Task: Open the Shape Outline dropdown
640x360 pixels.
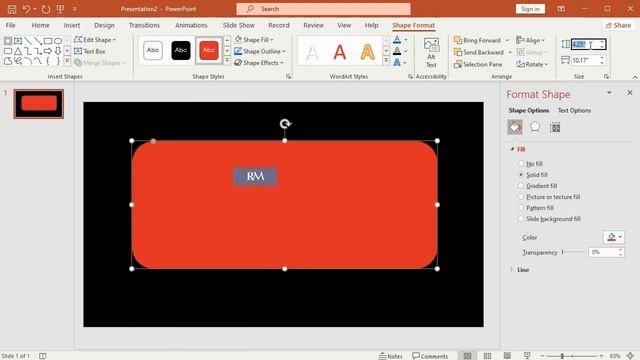Action: point(260,51)
